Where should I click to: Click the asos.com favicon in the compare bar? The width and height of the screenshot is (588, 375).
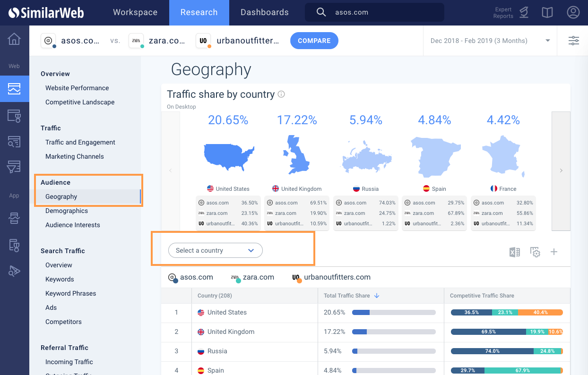click(x=48, y=41)
